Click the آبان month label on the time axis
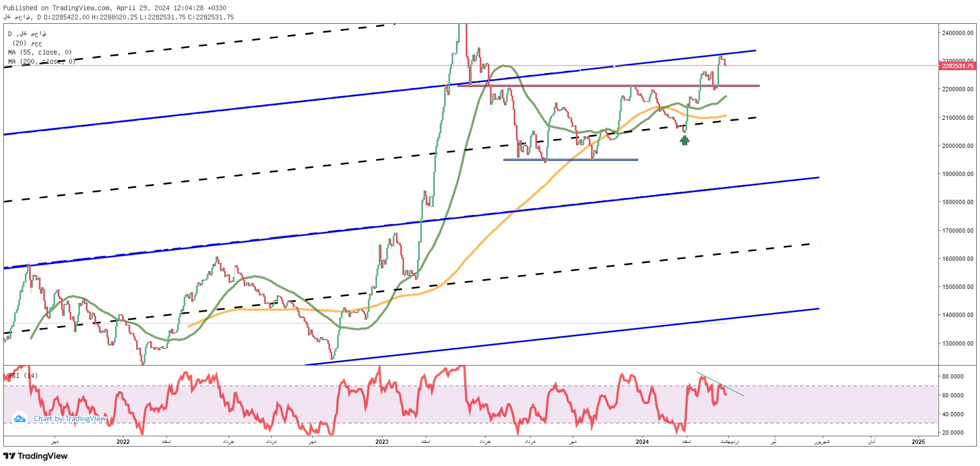Image resolution: width=980 pixels, height=466 pixels. [871, 442]
